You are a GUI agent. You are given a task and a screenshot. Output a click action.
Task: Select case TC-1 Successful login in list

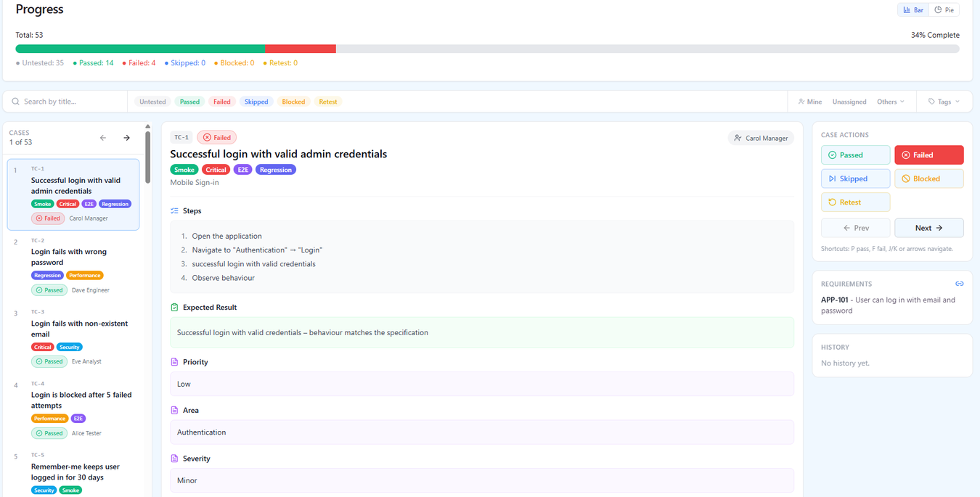tap(73, 194)
